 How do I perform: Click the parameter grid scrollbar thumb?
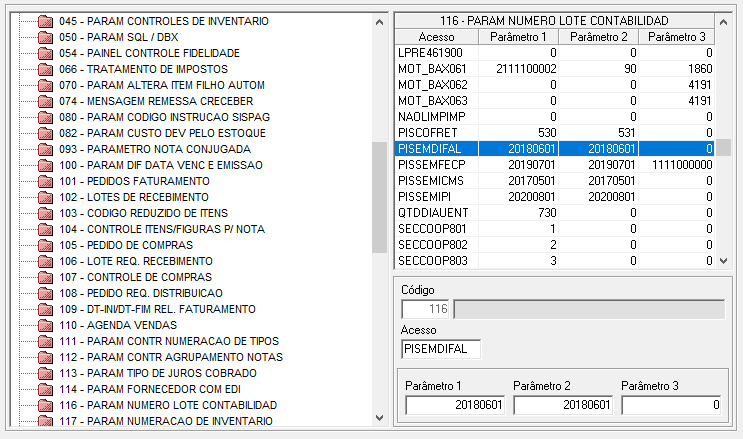tap(723, 148)
